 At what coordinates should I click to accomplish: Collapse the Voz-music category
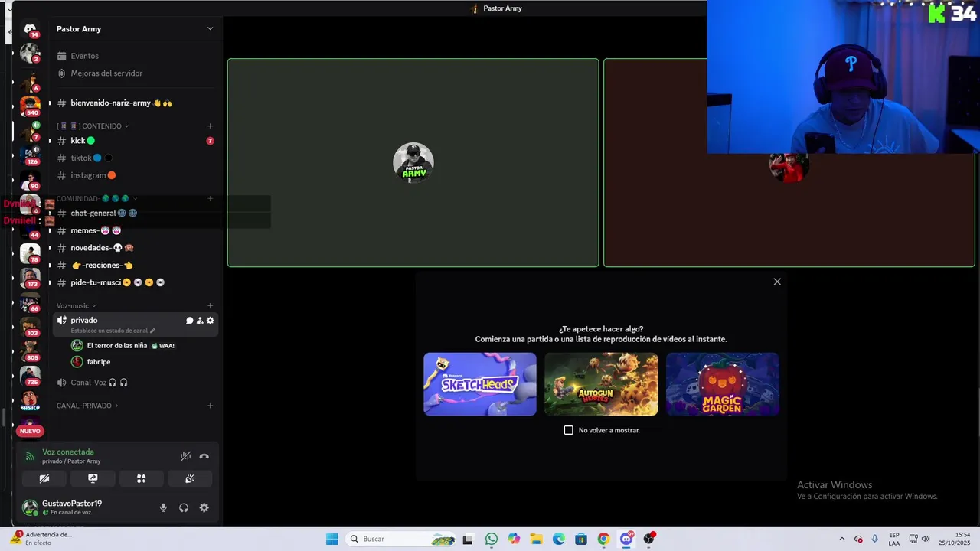(77, 306)
